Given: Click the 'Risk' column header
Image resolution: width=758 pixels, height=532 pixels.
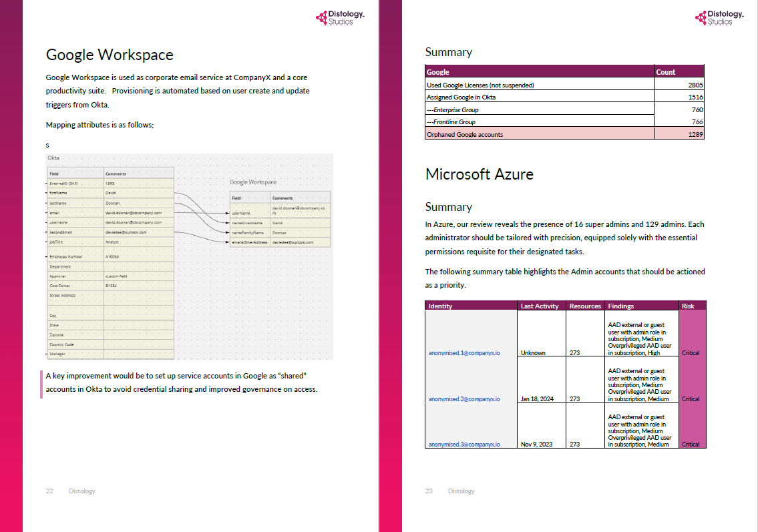Looking at the screenshot, I should pos(693,306).
